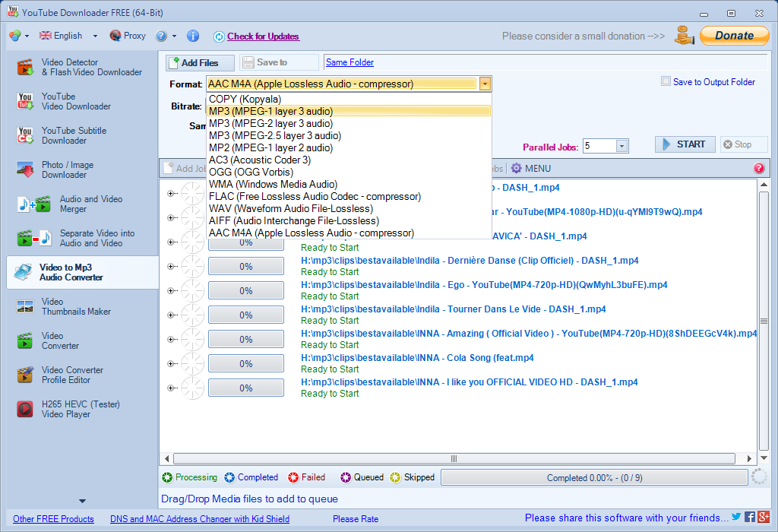
Task: Show more sidebar tools with down arrow
Action: pyautogui.click(x=82, y=502)
